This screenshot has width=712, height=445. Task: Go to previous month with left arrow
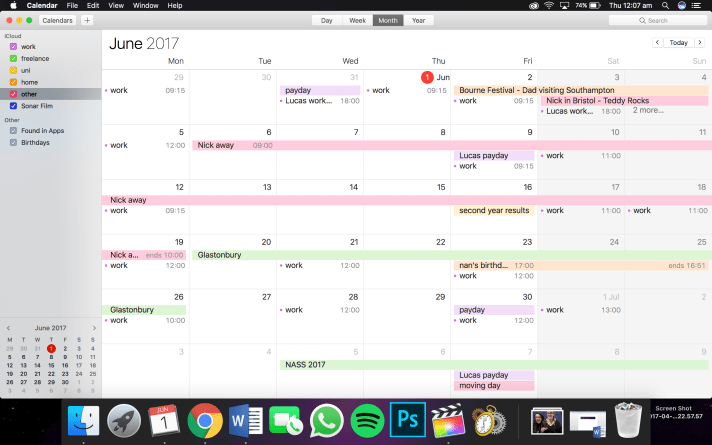click(657, 43)
